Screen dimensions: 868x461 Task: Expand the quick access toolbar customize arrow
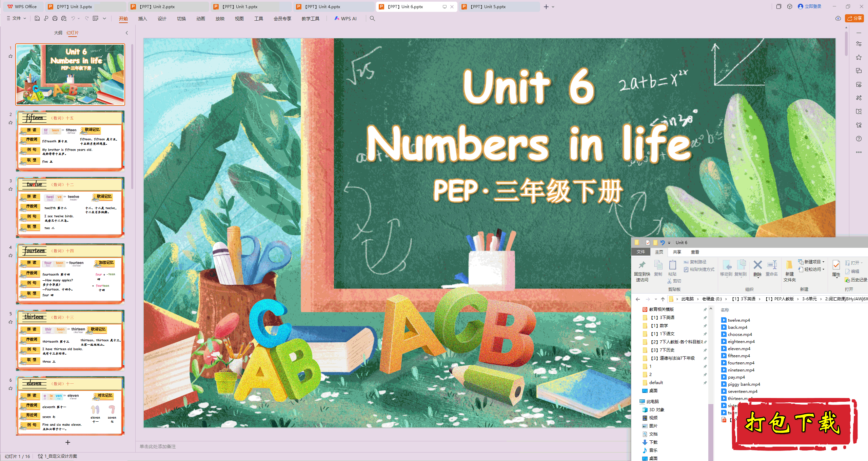(104, 19)
